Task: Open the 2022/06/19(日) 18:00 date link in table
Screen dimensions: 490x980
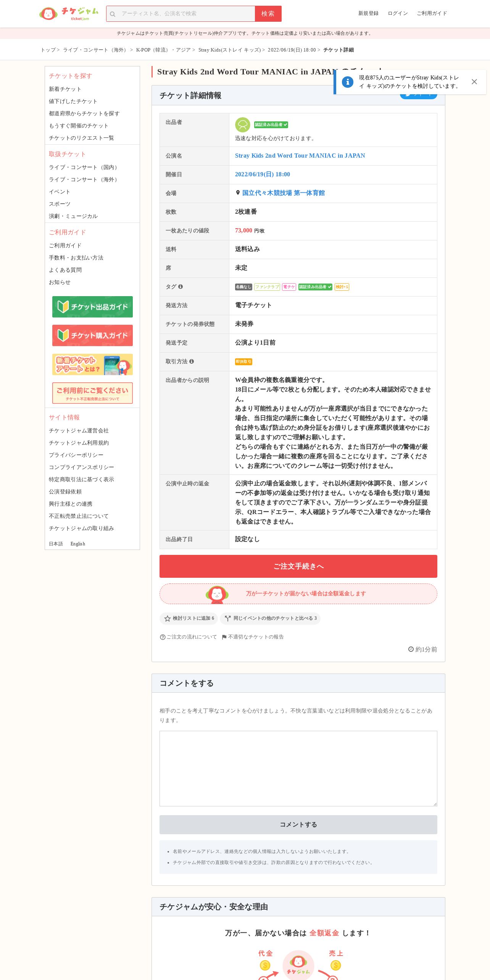Action: (263, 174)
